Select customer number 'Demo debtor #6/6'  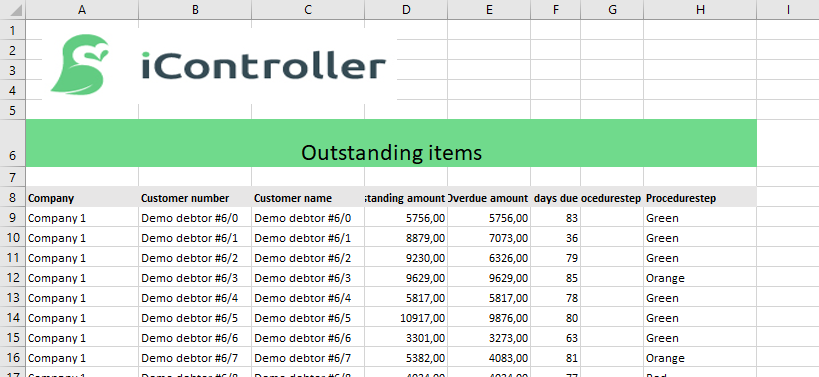(x=195, y=338)
